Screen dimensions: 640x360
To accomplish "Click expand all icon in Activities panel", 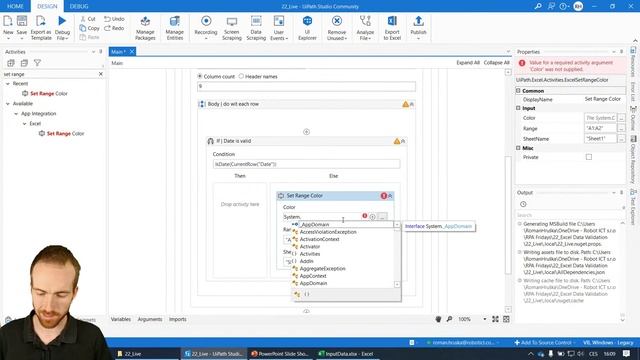I will point(11,63).
